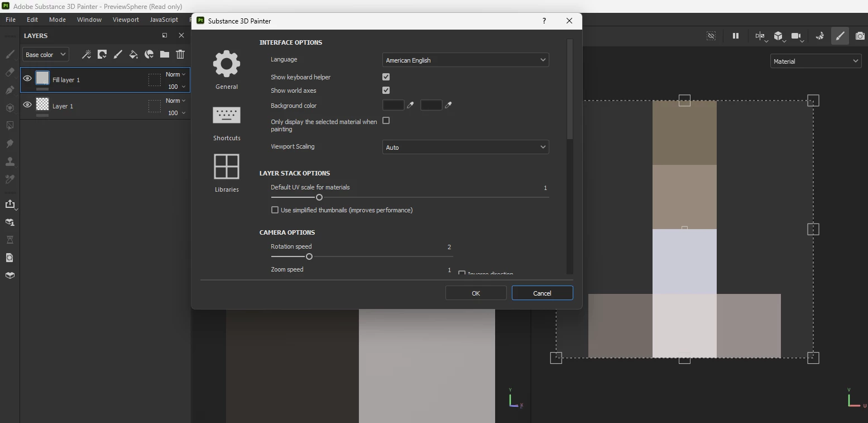The width and height of the screenshot is (868, 423).
Task: Open the Mode menu
Action: click(x=57, y=20)
